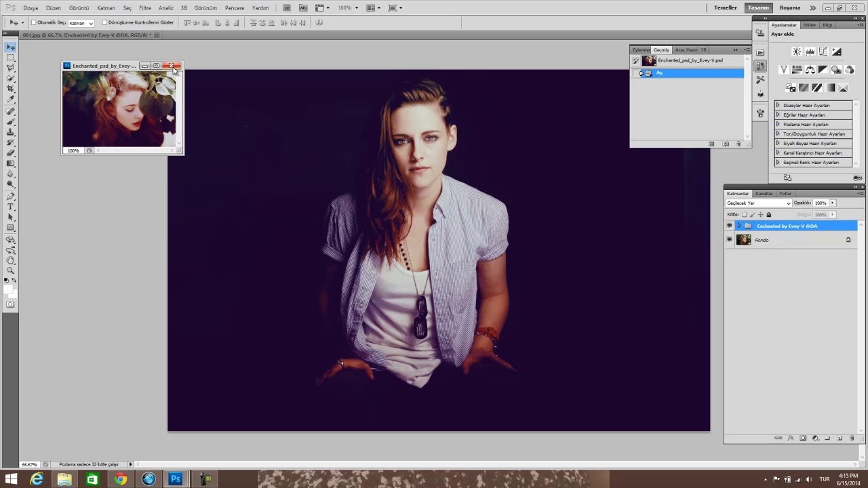The width and height of the screenshot is (868, 488).
Task: Set the foreground color swatch
Action: click(8, 289)
